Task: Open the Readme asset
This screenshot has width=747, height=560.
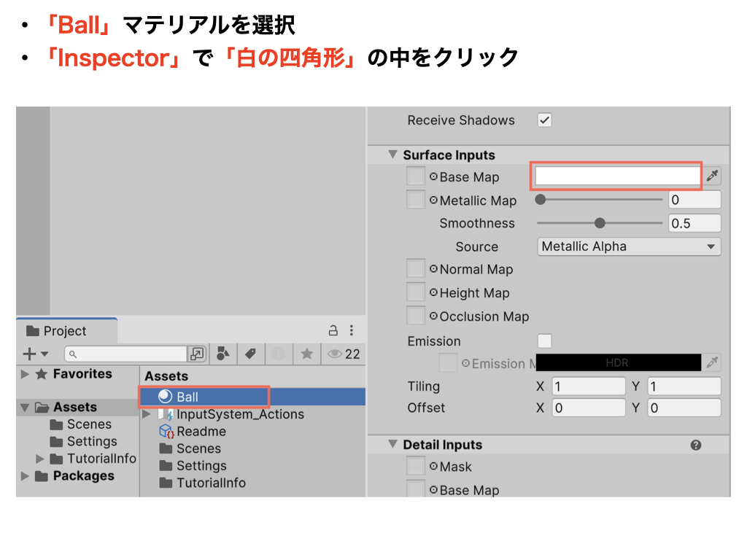Action: (201, 431)
